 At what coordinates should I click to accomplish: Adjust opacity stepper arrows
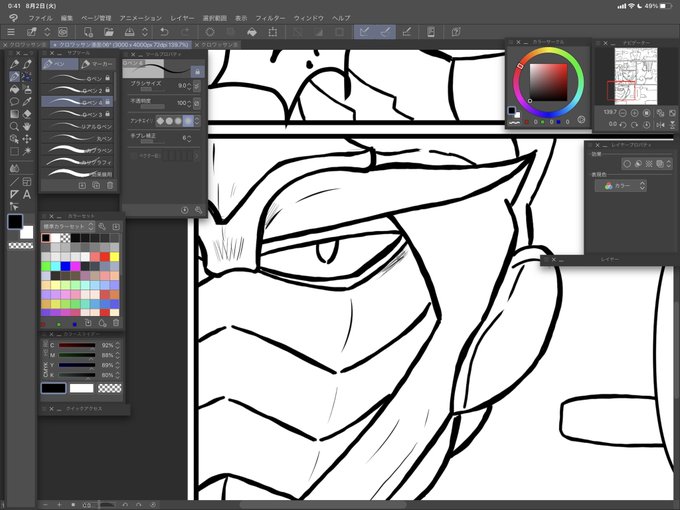[189, 103]
